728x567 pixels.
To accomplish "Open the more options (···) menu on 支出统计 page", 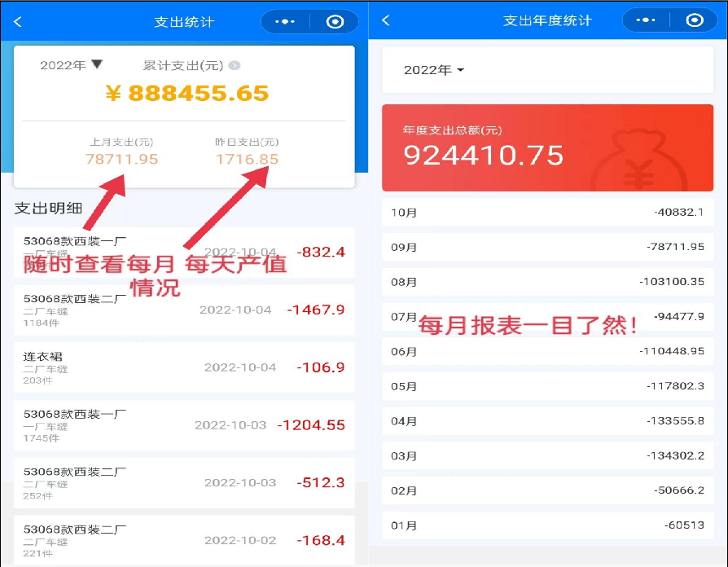I will (287, 22).
